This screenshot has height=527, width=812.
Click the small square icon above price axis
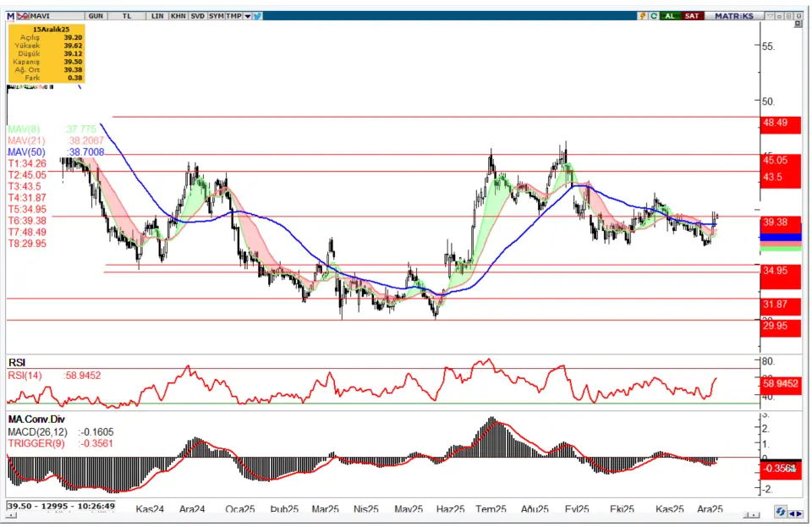798,25
